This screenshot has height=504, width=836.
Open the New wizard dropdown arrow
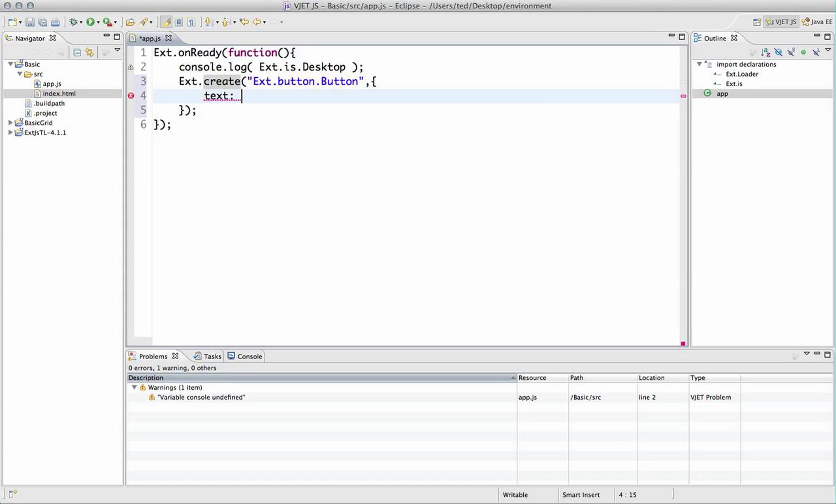tap(20, 23)
